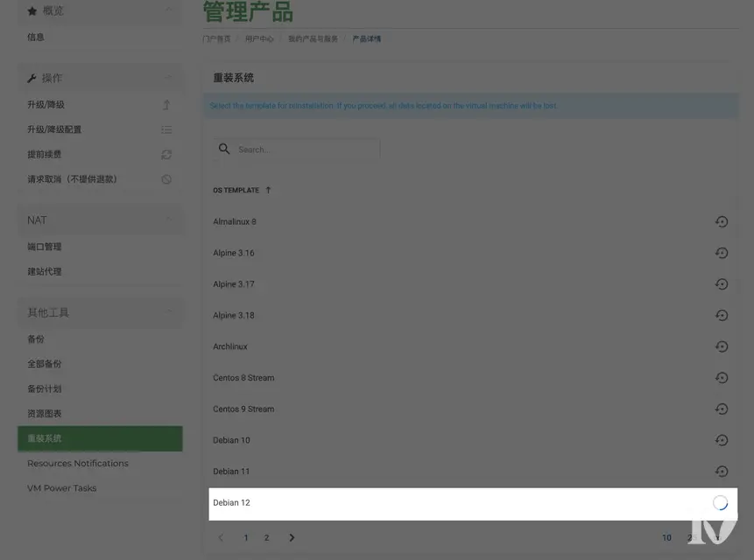The image size is (754, 560).
Task: Select the Centos 8 Stream template name
Action: coord(243,378)
